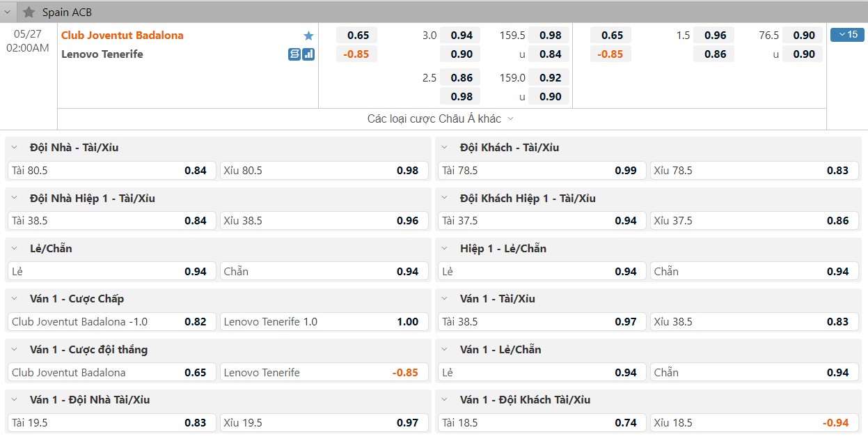Image resolution: width=868 pixels, height=439 pixels.
Task: Open the blue scoreboard icon beside Lenovo Tenerife
Action: click(294, 54)
